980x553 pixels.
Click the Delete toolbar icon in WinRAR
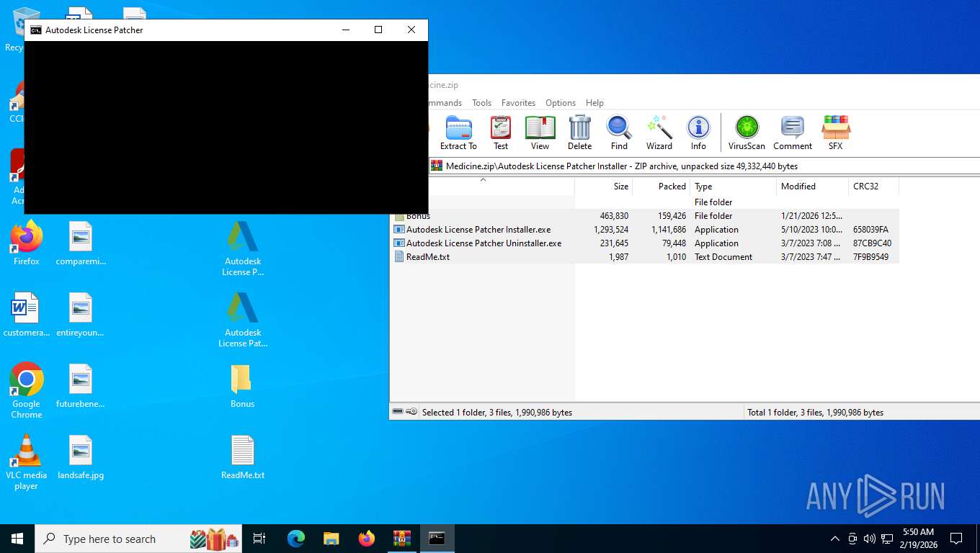click(579, 132)
